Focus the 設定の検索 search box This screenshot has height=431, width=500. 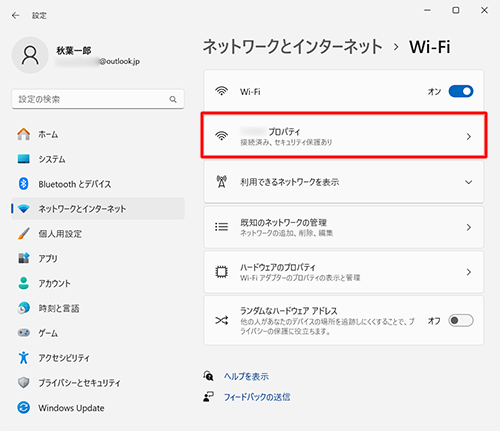coord(98,99)
